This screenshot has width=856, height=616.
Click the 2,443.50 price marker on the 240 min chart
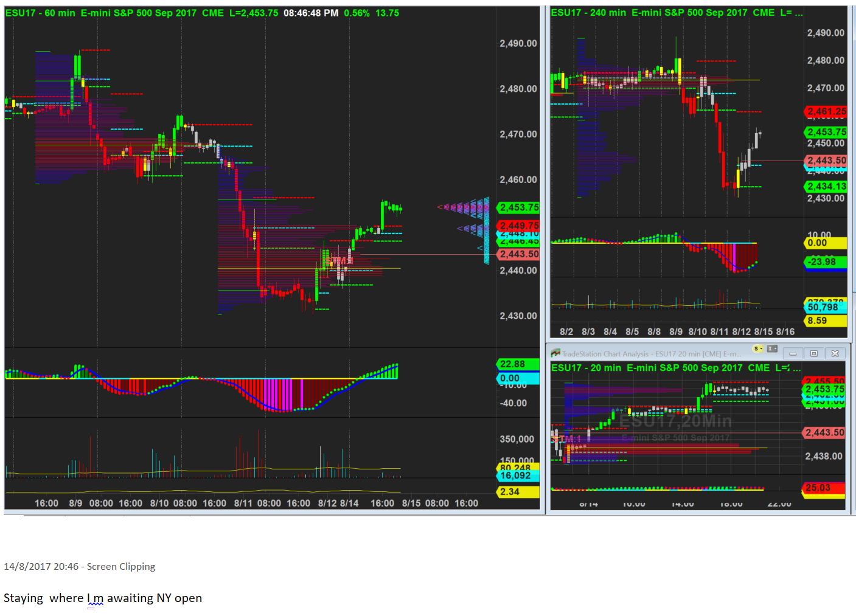click(x=826, y=161)
